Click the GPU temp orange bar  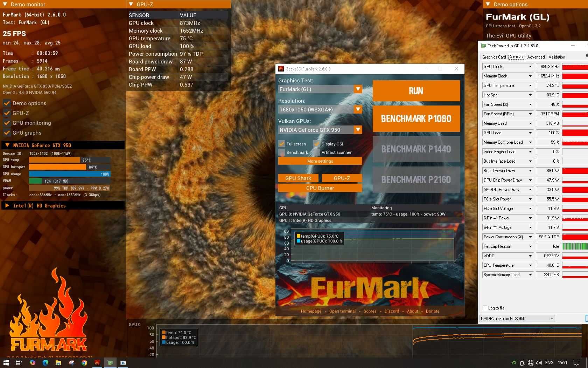[x=55, y=160]
